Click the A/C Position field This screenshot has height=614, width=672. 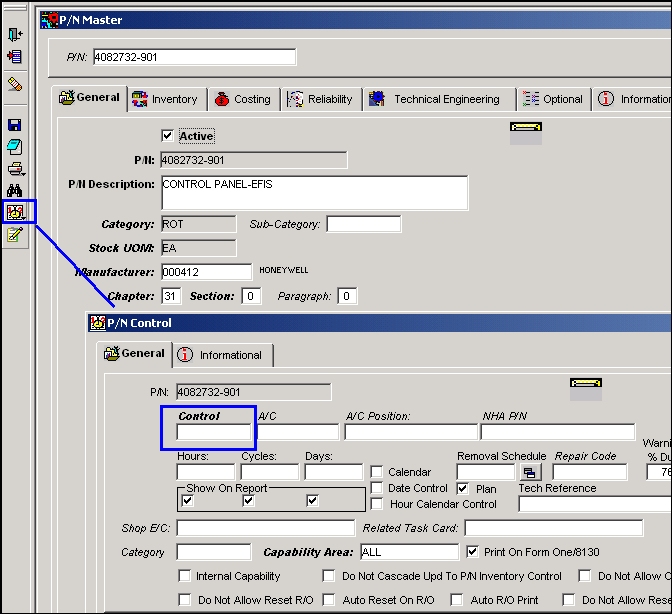pos(411,432)
